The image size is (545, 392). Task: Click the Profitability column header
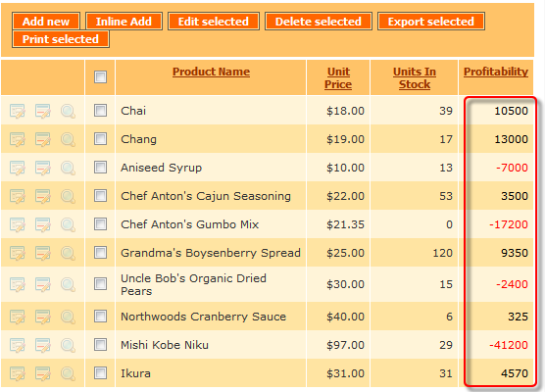[x=496, y=72]
